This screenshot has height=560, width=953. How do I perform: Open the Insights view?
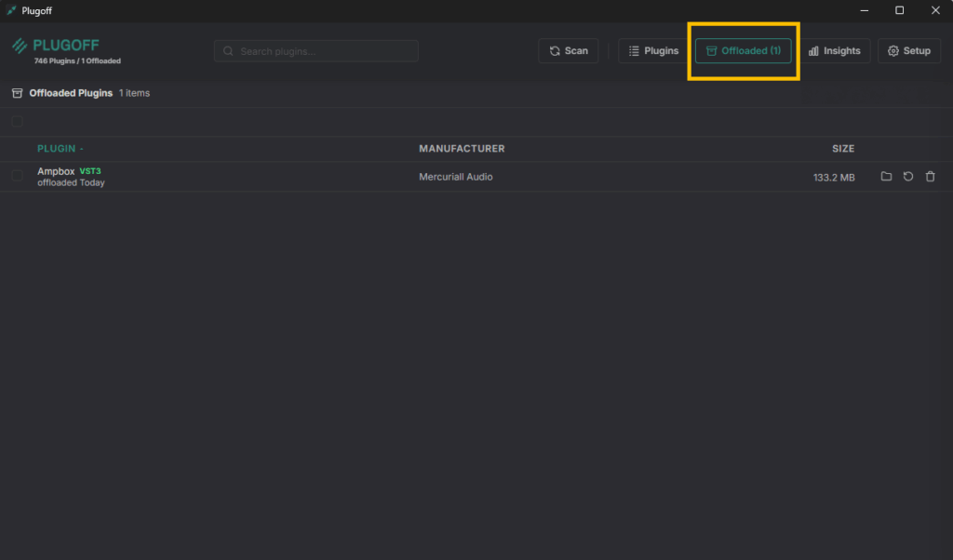point(834,51)
